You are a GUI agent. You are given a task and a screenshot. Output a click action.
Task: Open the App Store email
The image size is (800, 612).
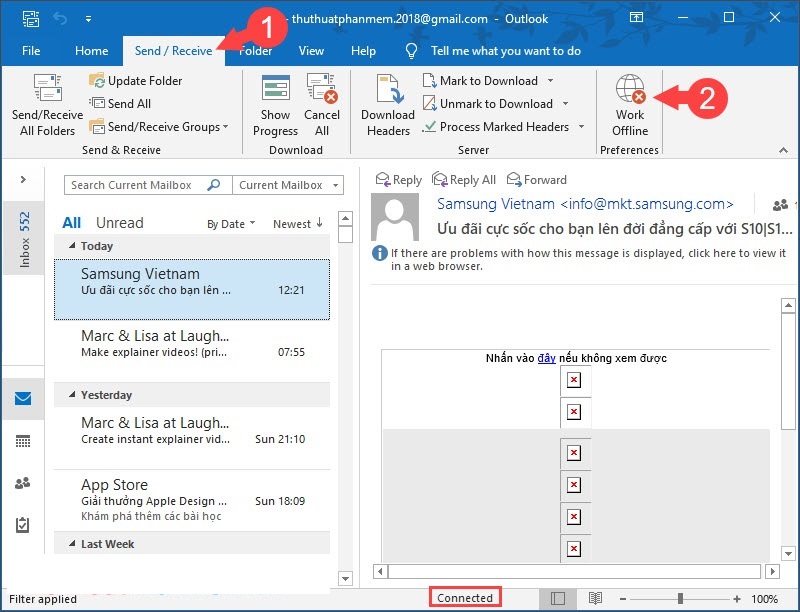tap(192, 500)
